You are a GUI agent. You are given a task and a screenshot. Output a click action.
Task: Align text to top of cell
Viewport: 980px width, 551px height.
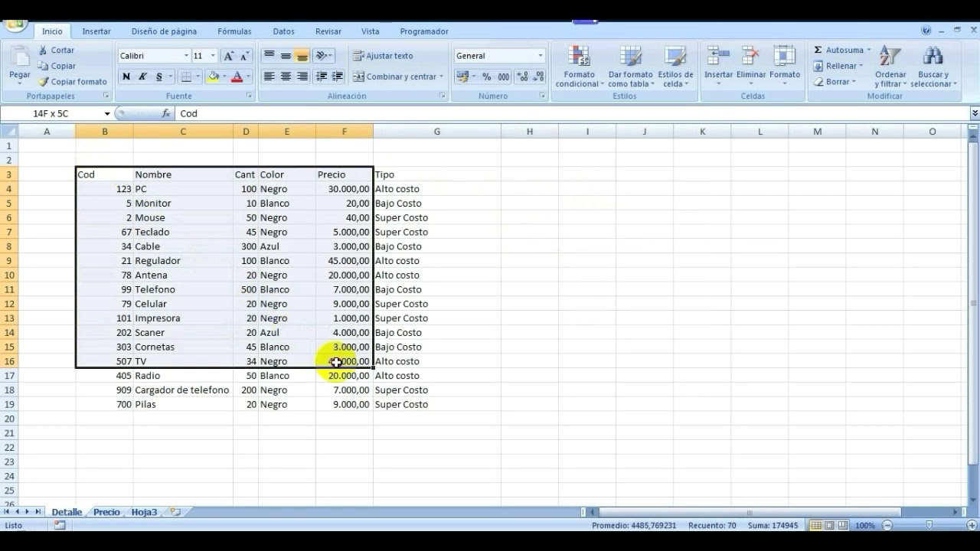tap(269, 56)
